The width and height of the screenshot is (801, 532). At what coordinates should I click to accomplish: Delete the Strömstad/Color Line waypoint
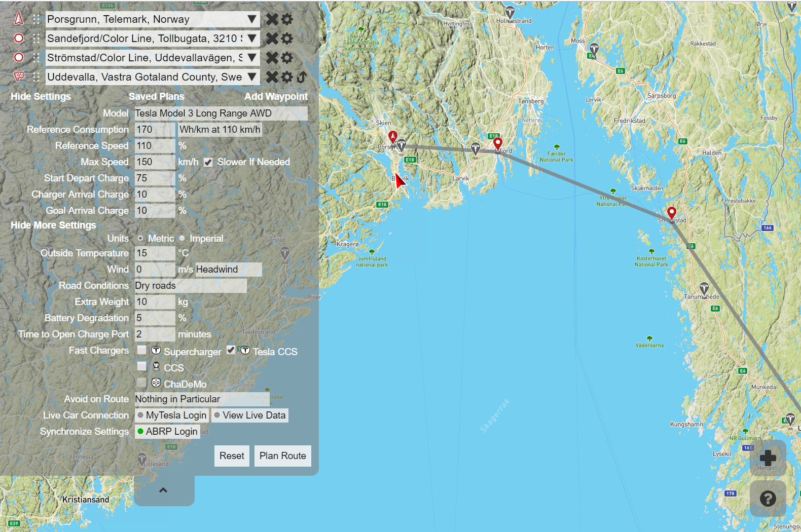[272, 58]
